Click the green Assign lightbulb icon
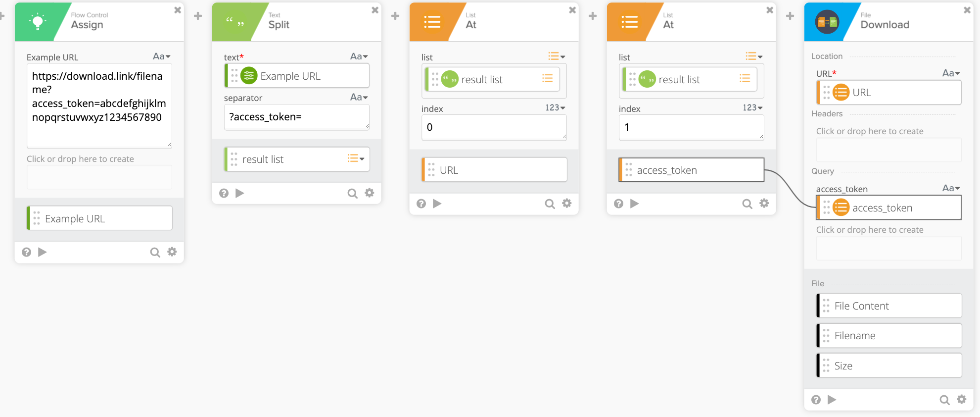This screenshot has width=980, height=417. coord(38,22)
